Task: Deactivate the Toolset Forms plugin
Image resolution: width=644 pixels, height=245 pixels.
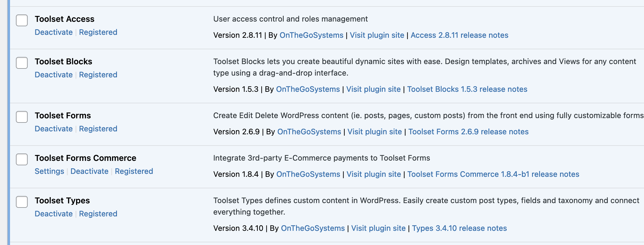Action: 54,129
